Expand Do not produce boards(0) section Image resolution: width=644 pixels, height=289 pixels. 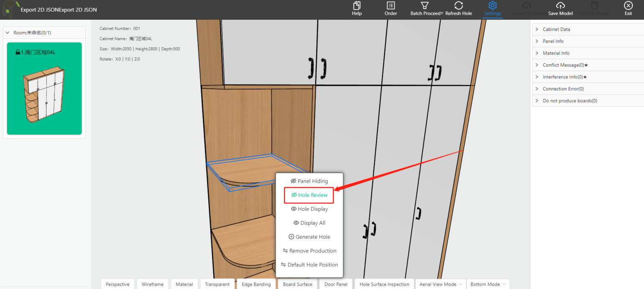click(x=588, y=101)
